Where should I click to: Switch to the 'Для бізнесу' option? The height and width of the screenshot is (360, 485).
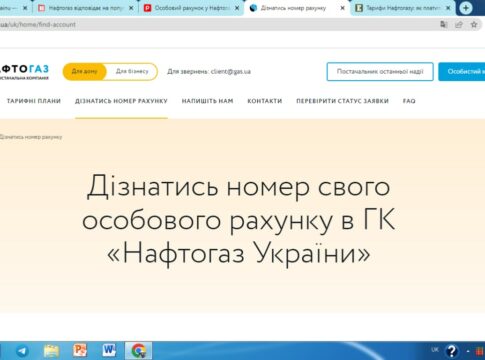(132, 71)
